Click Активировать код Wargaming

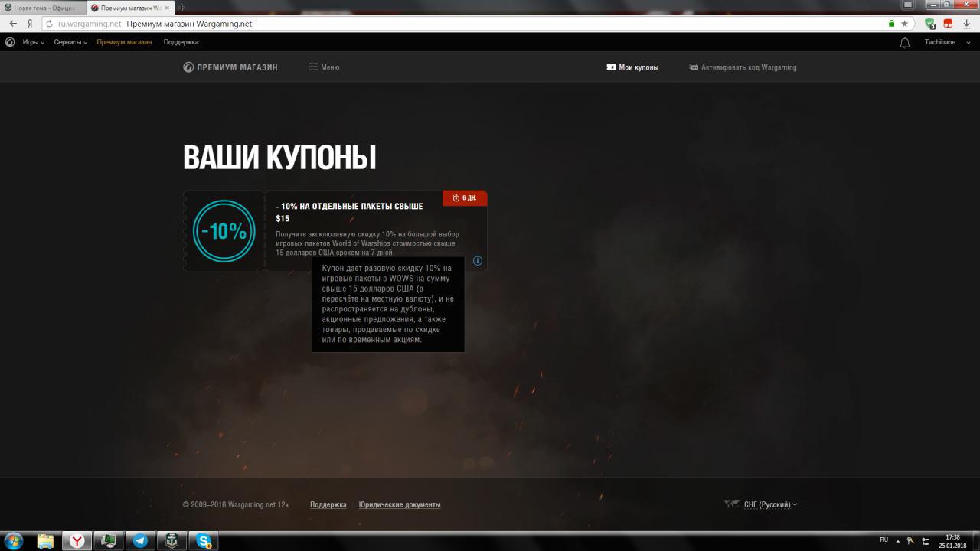coord(743,67)
